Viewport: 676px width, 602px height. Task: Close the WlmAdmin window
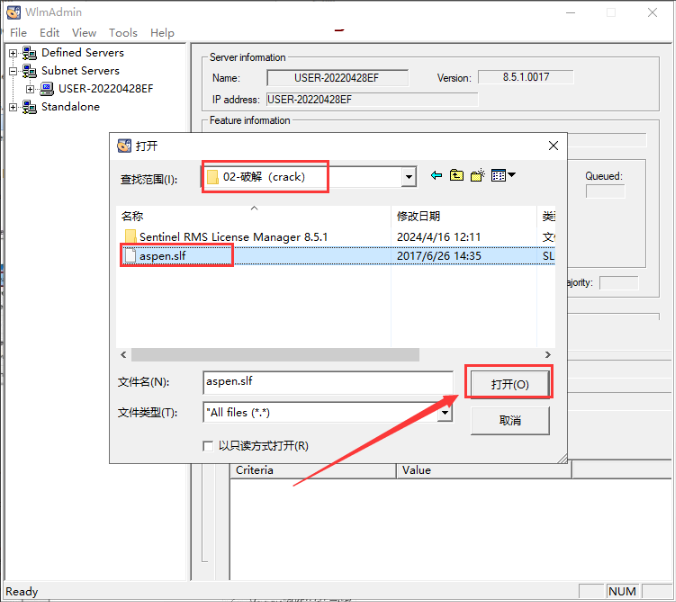tap(652, 13)
